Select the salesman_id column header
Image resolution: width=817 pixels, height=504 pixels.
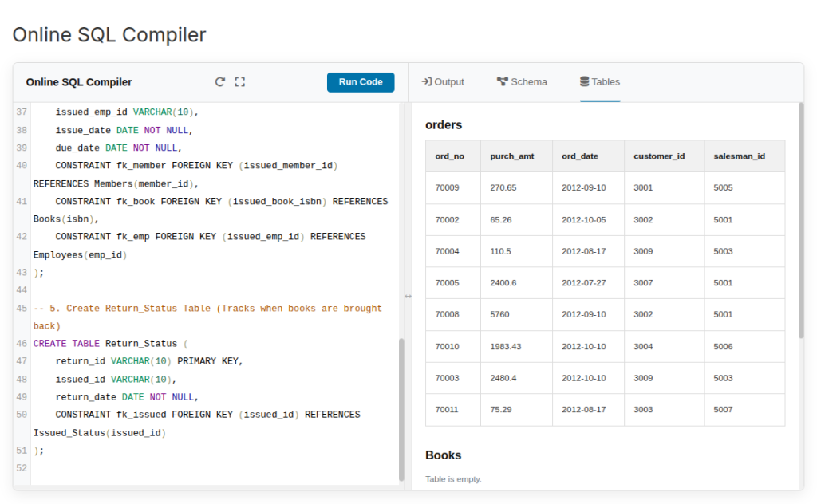[739, 156]
